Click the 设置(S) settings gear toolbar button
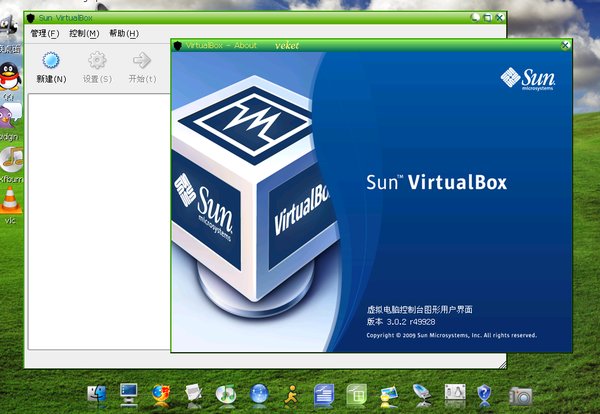 (x=97, y=68)
